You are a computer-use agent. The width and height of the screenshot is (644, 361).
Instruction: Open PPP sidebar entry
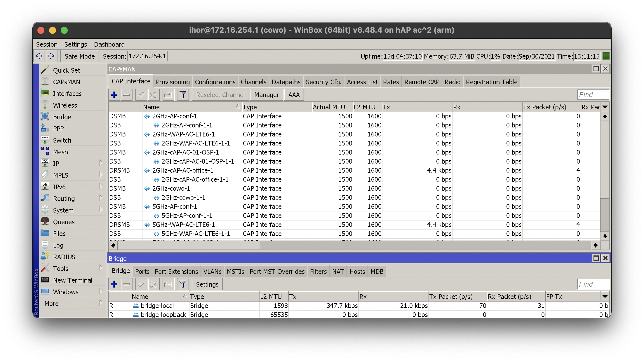(x=73, y=129)
